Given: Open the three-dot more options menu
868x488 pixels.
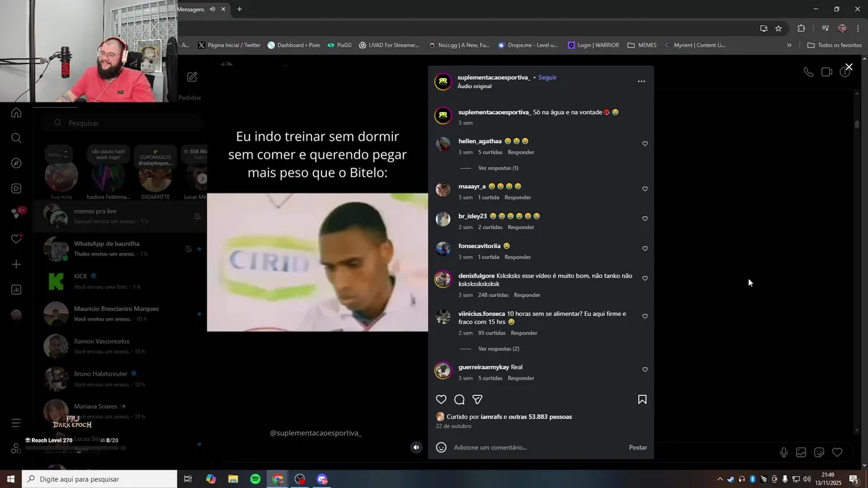Looking at the screenshot, I should pos(642,81).
